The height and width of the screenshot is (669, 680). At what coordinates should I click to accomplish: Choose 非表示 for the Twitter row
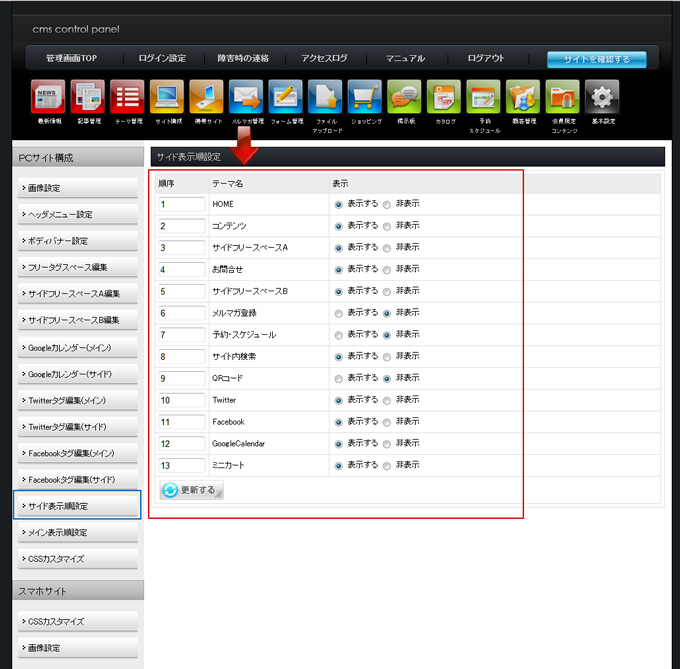pos(387,400)
